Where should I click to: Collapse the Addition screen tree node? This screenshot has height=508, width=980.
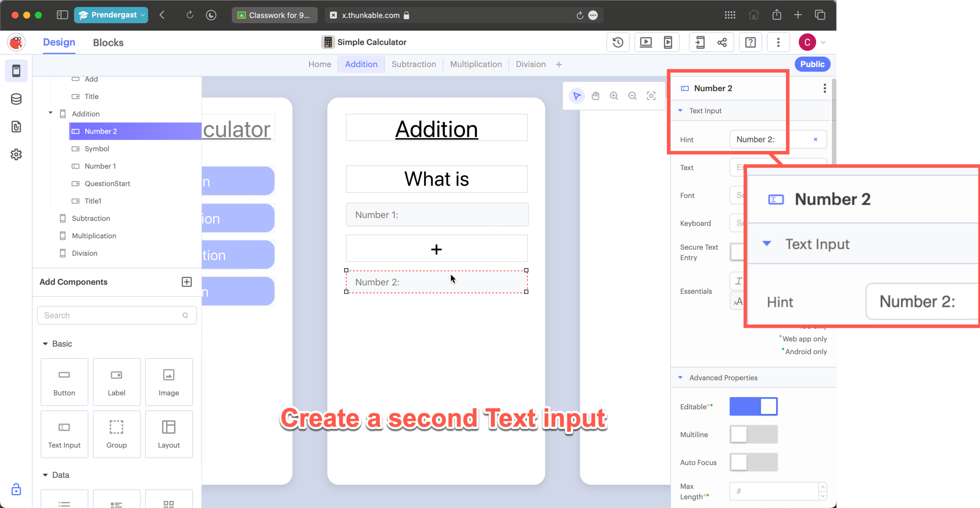coord(51,113)
